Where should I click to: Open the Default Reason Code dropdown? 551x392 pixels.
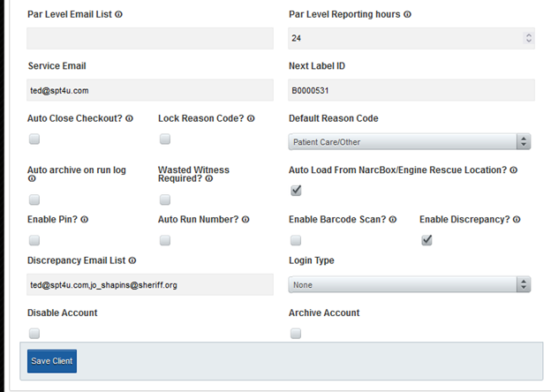point(410,142)
